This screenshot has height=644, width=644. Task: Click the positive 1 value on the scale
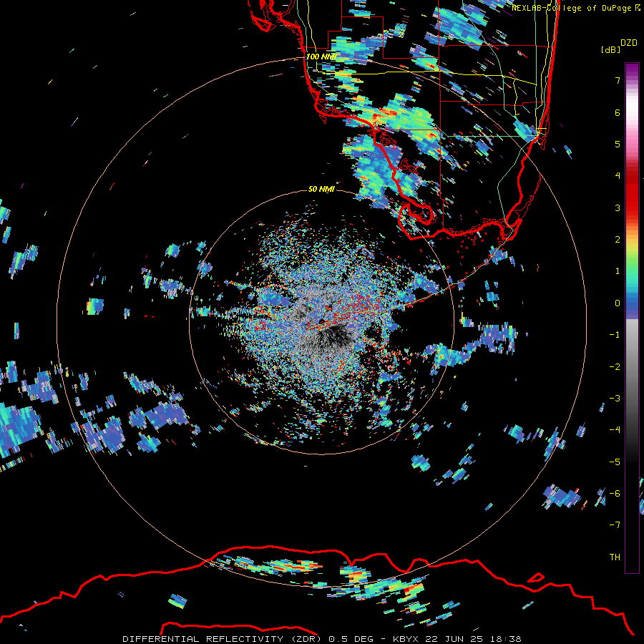tap(618, 271)
